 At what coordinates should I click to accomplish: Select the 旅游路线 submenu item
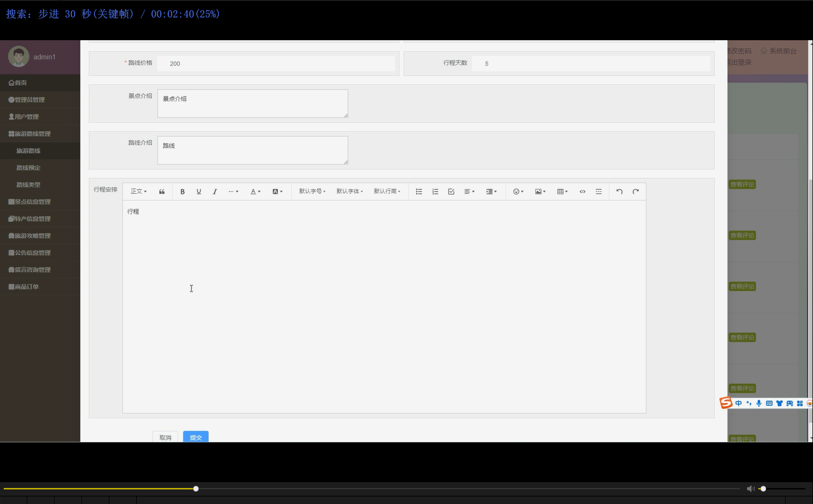click(x=40, y=151)
